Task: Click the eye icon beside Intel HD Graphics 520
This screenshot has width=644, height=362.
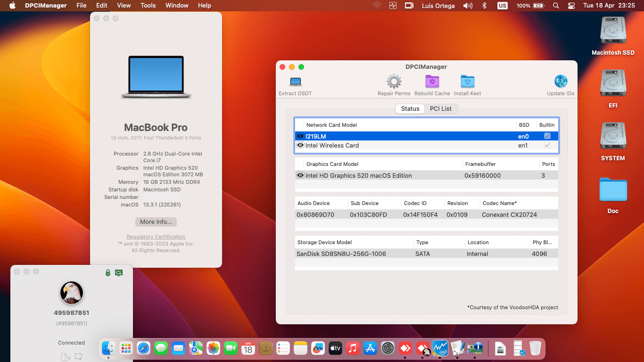Action: click(300, 175)
